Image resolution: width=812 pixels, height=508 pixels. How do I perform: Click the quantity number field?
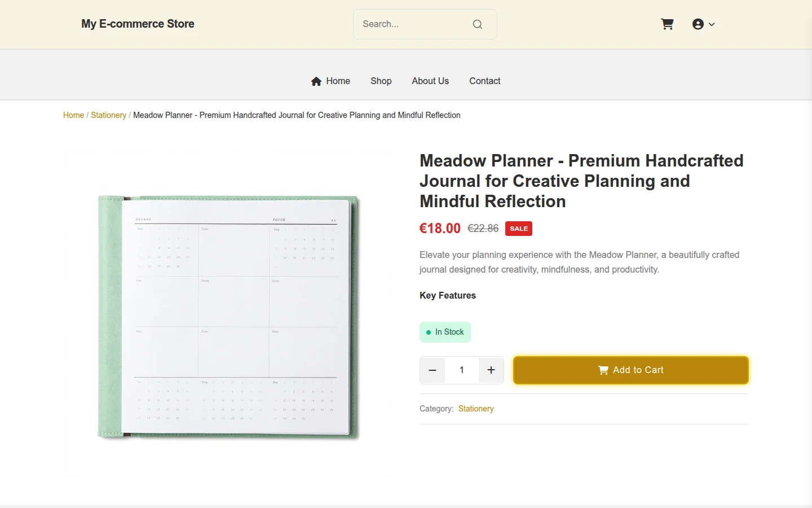pyautogui.click(x=462, y=370)
